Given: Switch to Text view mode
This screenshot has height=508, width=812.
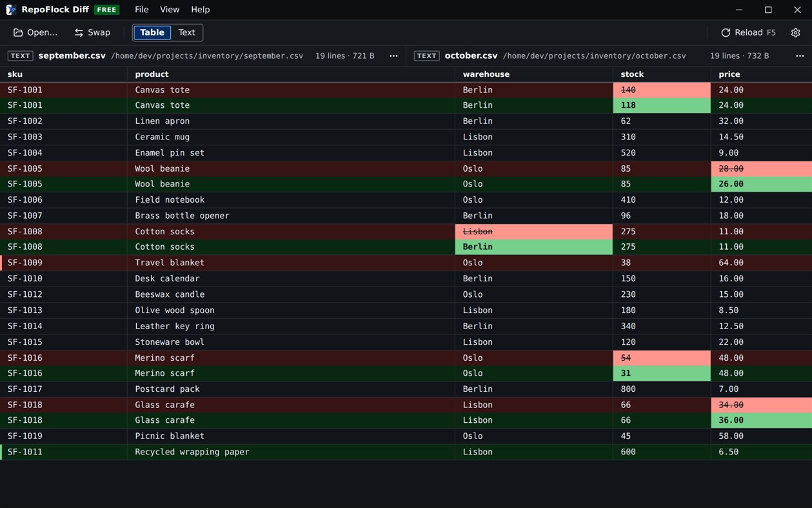Looking at the screenshot, I should [x=186, y=32].
